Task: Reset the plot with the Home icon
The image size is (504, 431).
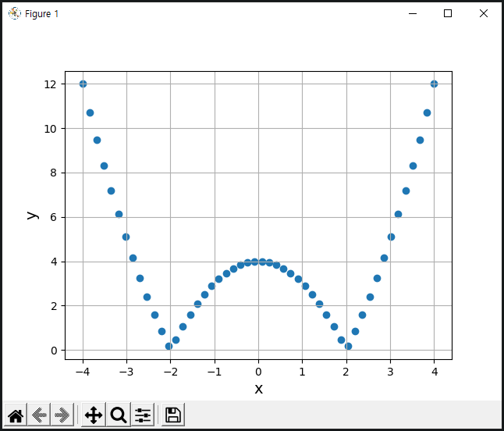Action: [x=16, y=415]
